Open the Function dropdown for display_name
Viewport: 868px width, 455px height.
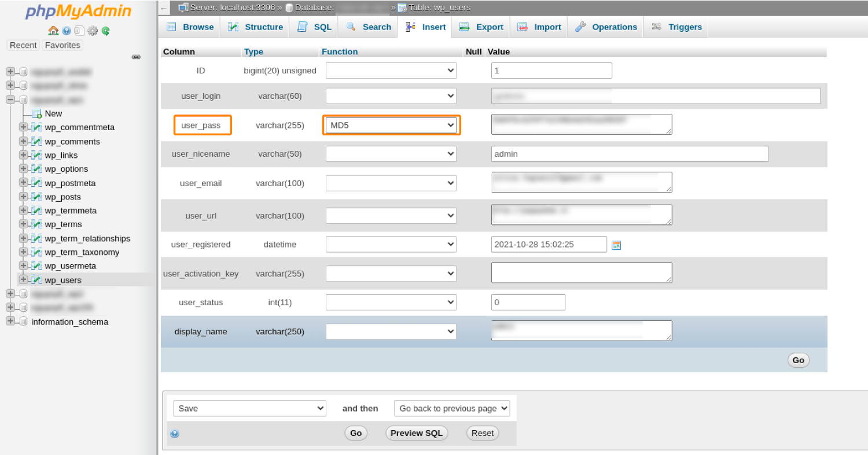click(391, 331)
